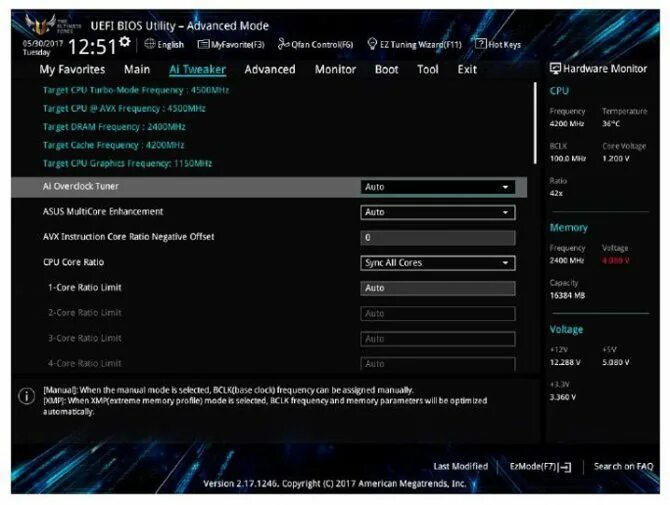This screenshot has width=670, height=505.
Task: Select ASUS MultiCore Enhancement label
Action: 103,211
